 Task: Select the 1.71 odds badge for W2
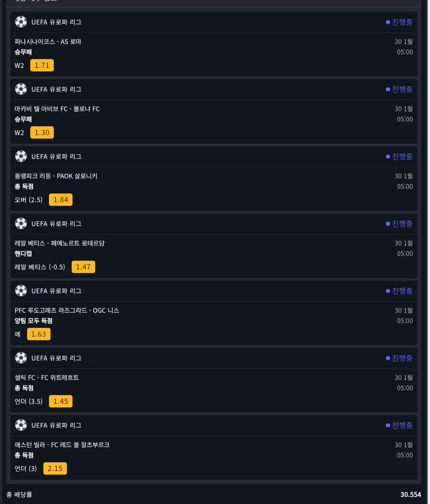click(42, 65)
